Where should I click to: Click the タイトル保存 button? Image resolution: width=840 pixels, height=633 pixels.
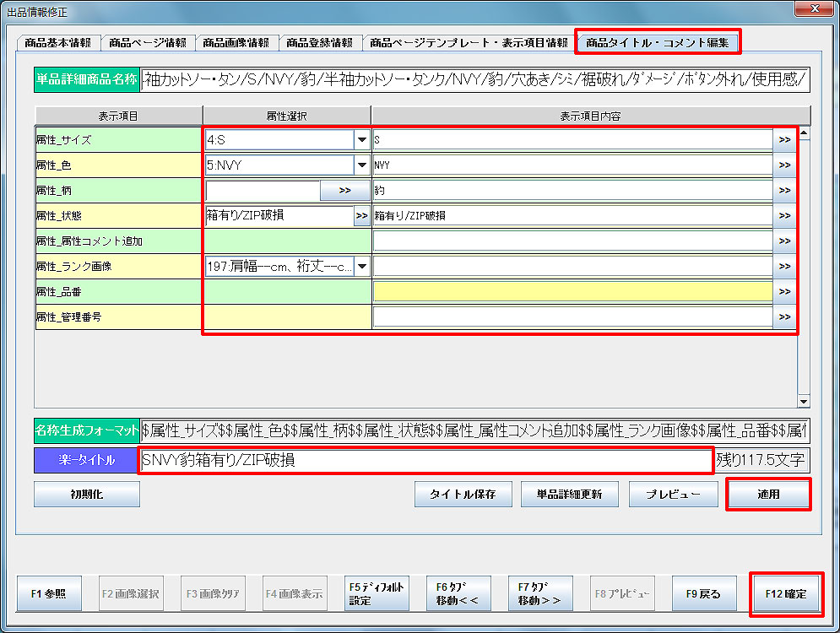463,495
